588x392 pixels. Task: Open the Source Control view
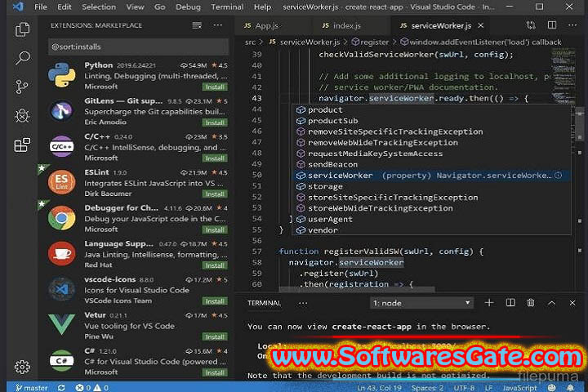pos(22,87)
